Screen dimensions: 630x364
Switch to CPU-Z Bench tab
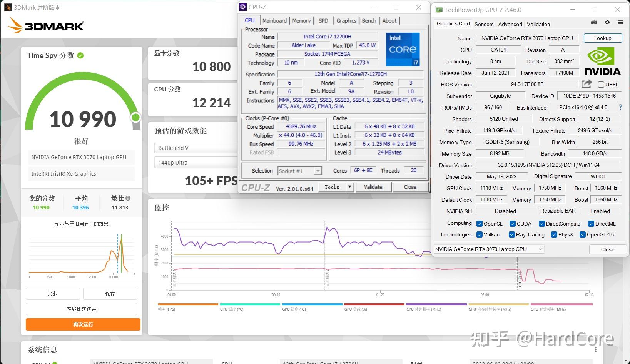pyautogui.click(x=369, y=21)
